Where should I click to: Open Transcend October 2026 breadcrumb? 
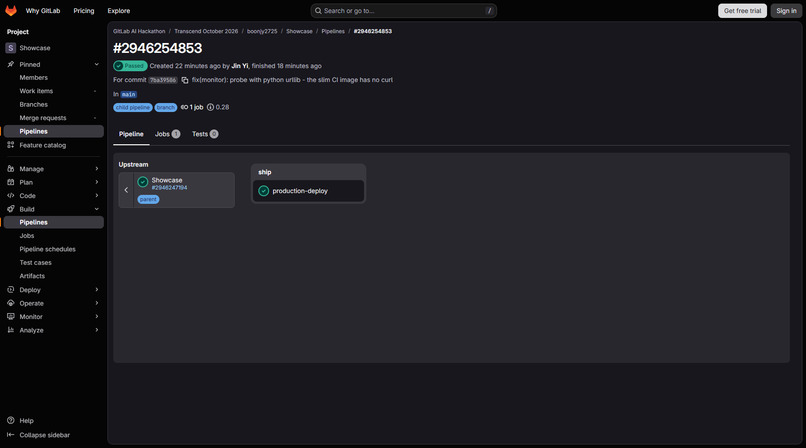(x=206, y=31)
